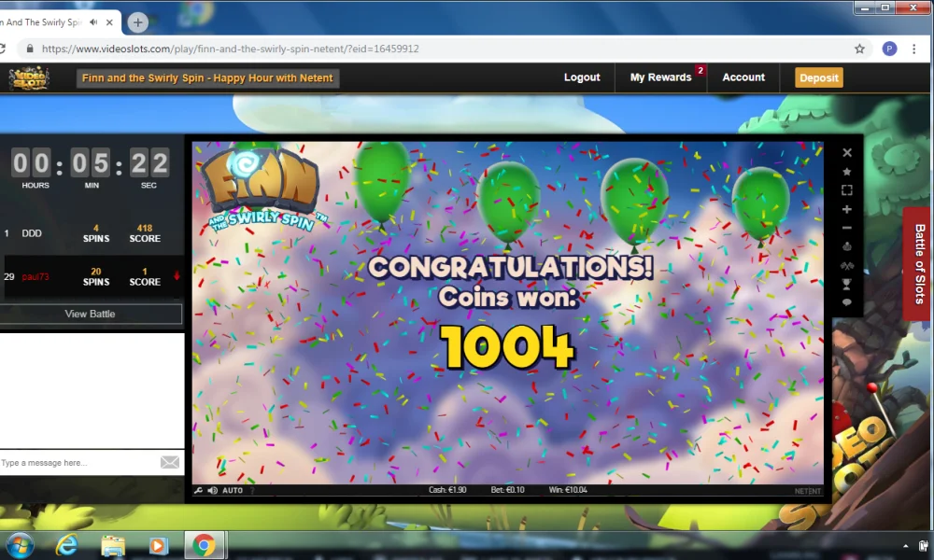Screen dimensions: 934x560
Task: Open the Account menu
Action: (743, 77)
